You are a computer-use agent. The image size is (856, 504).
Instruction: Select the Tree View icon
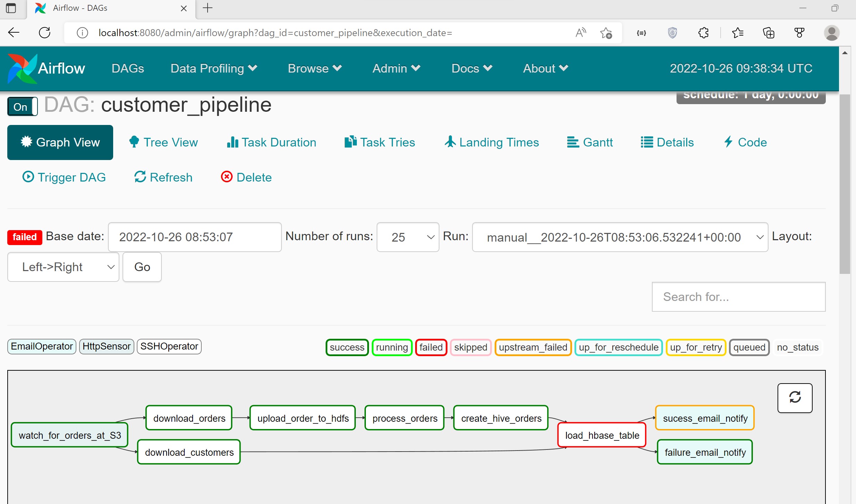click(x=134, y=142)
